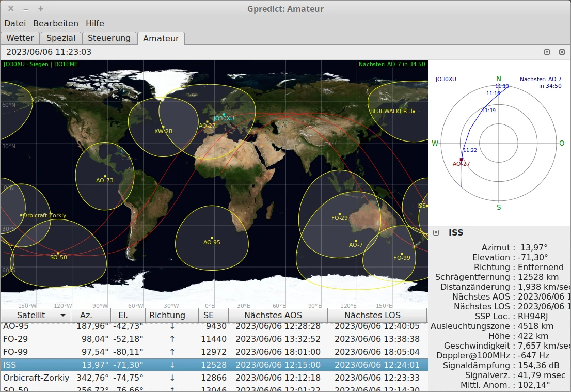This screenshot has width=571, height=392.
Task: Select the AO-7 satellite on the map
Action: pos(356,241)
